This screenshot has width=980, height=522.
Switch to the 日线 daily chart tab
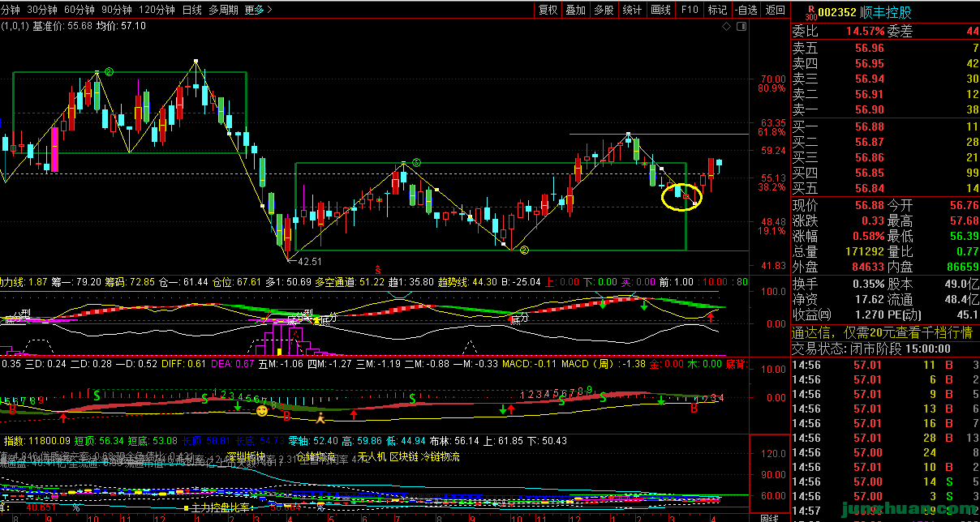click(x=192, y=10)
